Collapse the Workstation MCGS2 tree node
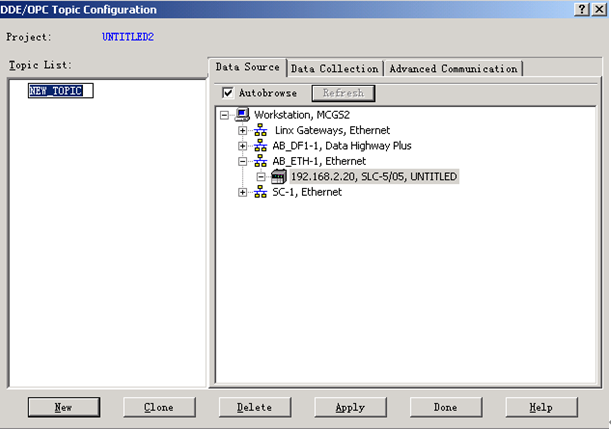This screenshot has width=611, height=429. point(225,115)
